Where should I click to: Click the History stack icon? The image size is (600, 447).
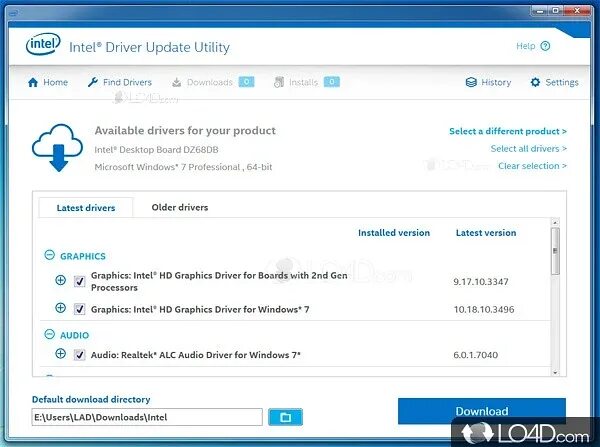(471, 82)
